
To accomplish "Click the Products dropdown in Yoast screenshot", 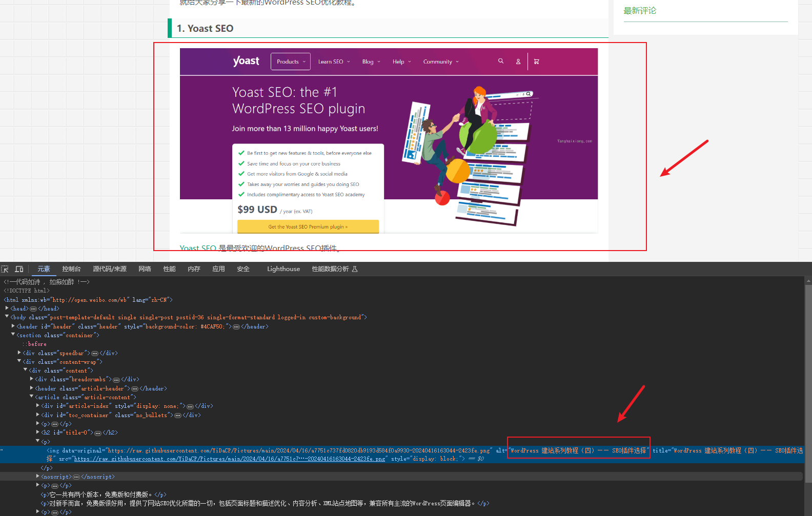I will (x=291, y=61).
